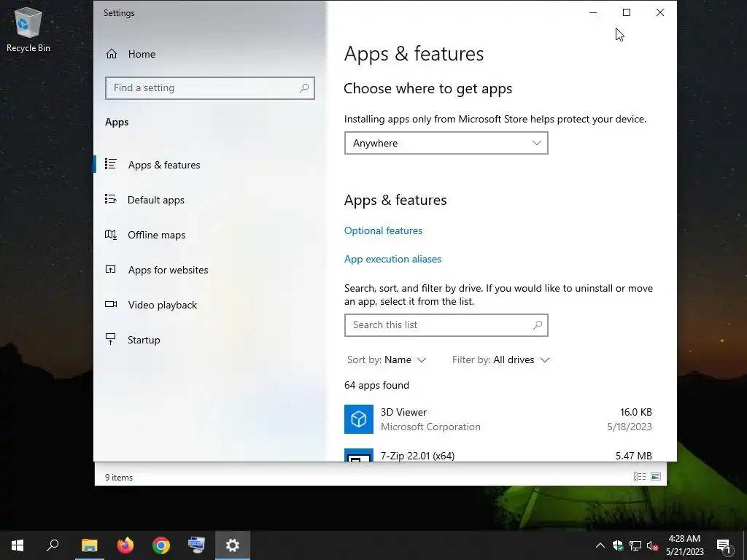Open the clock showing 4:28 AM
The height and width of the screenshot is (560, 747).
pyautogui.click(x=684, y=545)
